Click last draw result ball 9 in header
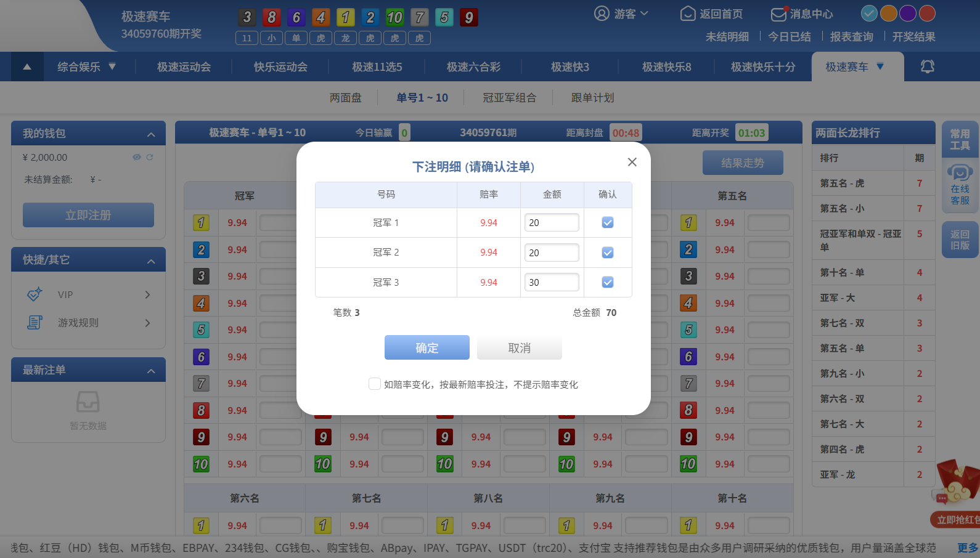This screenshot has width=980, height=558. tap(469, 17)
